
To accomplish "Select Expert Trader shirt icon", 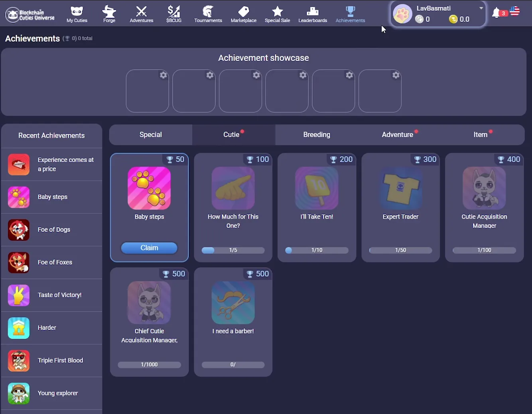I will pos(400,188).
